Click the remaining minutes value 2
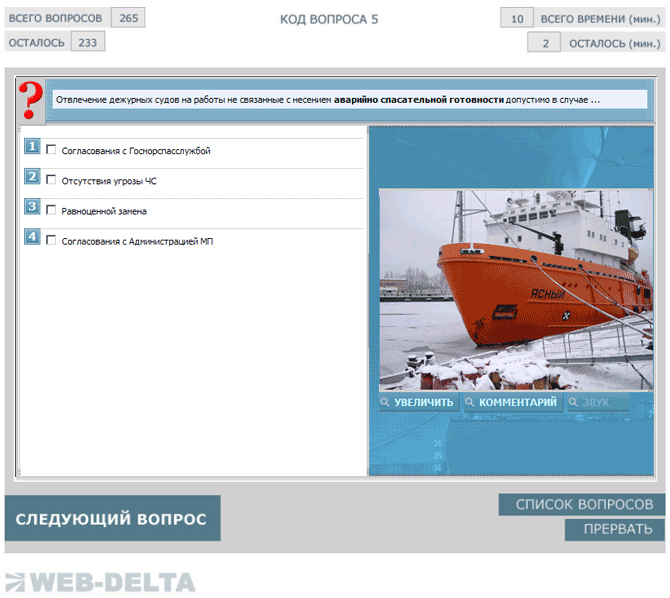 (545, 43)
